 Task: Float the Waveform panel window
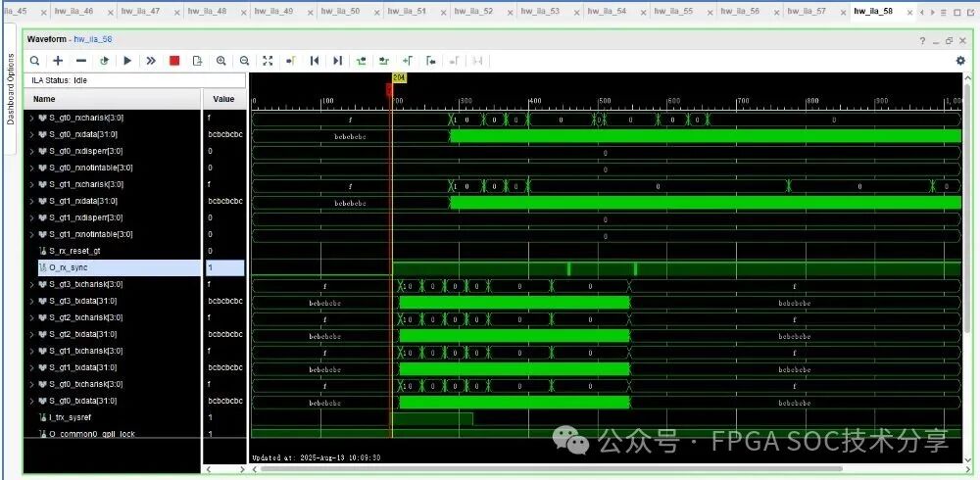949,41
